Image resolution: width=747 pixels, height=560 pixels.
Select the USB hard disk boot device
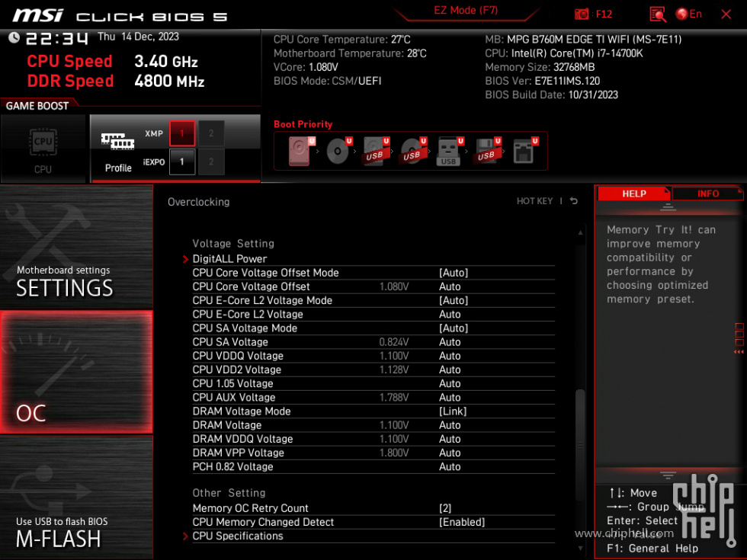[x=375, y=151]
